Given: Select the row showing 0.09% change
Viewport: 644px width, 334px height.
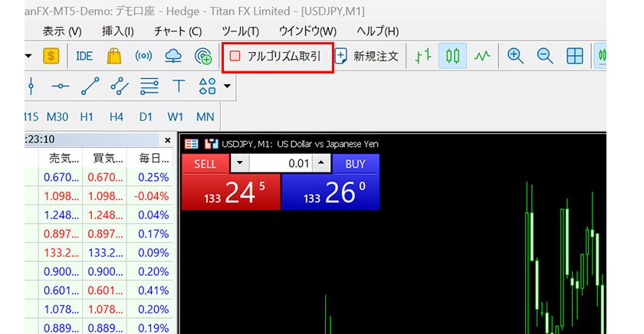Looking at the screenshot, I should [x=99, y=253].
